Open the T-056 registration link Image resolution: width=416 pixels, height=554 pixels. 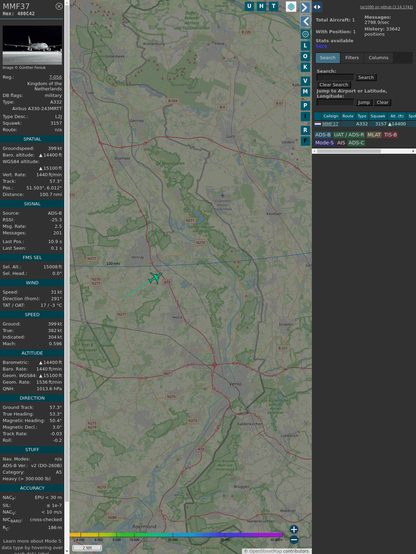point(55,77)
